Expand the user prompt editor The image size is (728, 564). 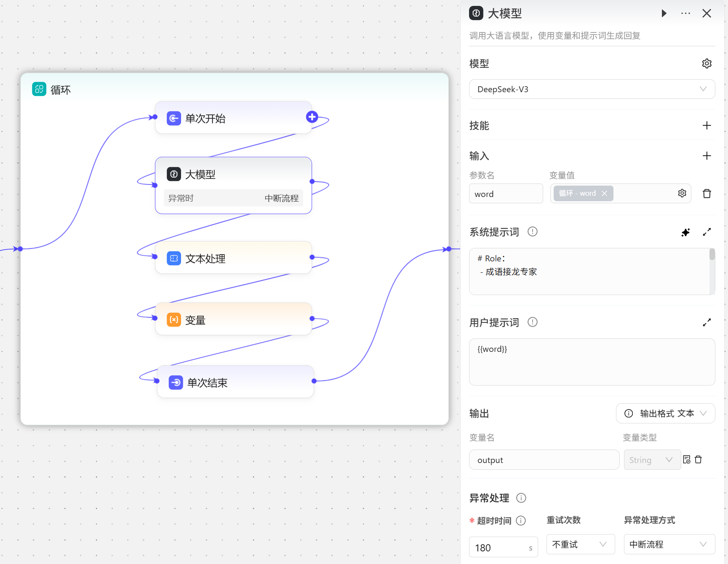click(x=707, y=322)
